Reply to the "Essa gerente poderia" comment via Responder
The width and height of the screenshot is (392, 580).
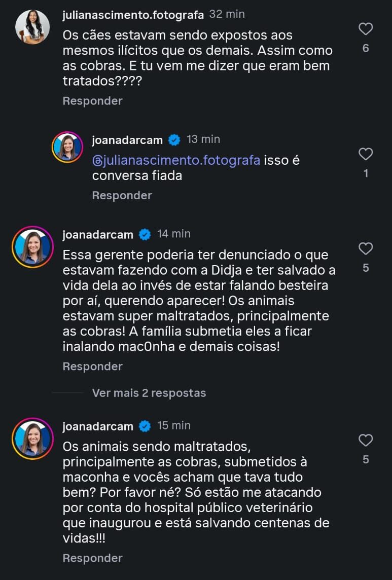tap(92, 366)
